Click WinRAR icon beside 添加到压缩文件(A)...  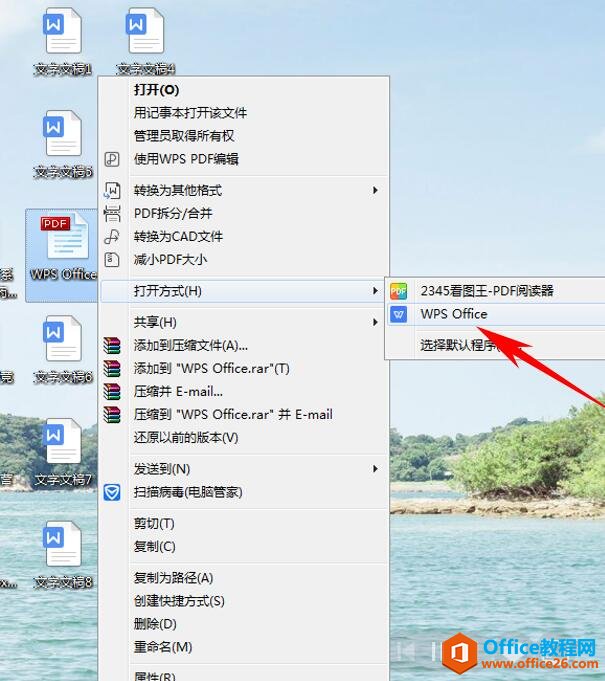[x=112, y=346]
